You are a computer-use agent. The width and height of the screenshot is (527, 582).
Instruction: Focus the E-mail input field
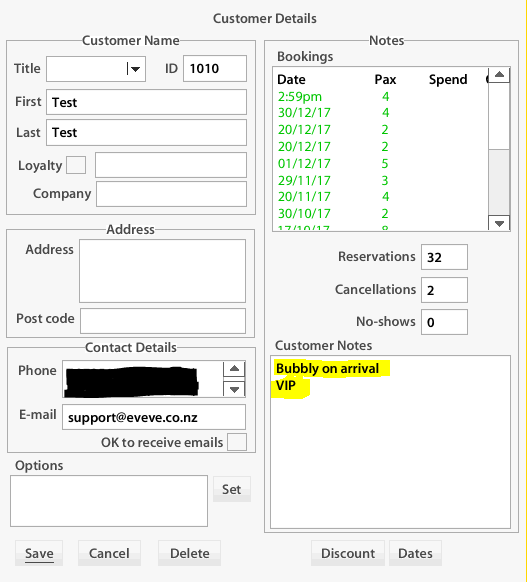154,417
